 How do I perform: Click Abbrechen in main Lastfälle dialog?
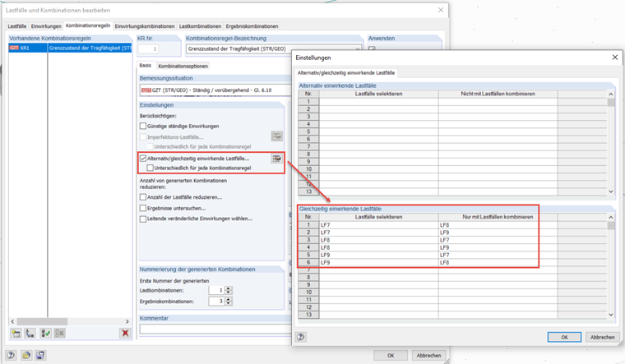point(429,355)
